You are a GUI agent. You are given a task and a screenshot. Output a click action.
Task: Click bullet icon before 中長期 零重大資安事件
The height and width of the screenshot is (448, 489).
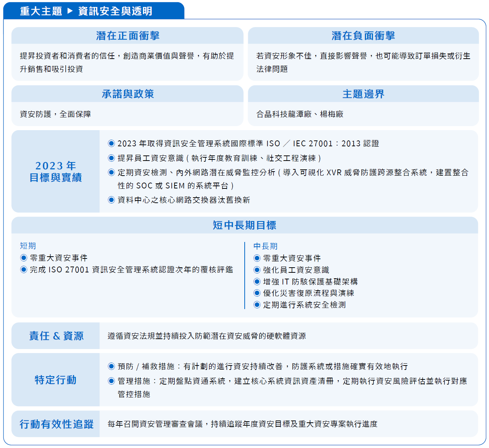257,258
